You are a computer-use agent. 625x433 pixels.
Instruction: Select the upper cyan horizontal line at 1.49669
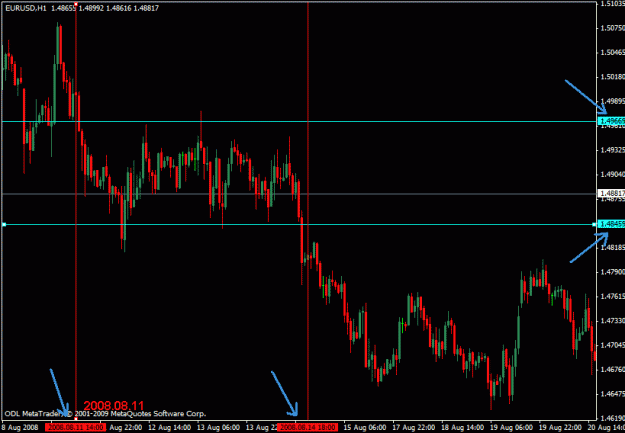pos(299,121)
